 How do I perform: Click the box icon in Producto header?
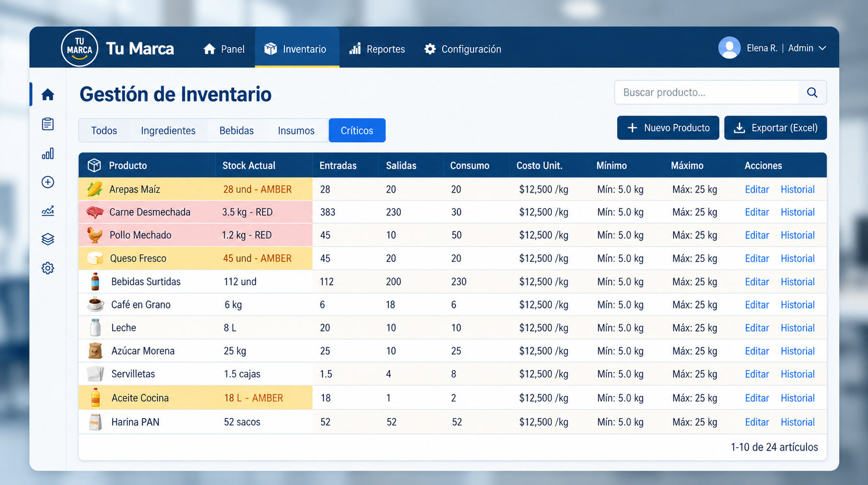tap(94, 165)
